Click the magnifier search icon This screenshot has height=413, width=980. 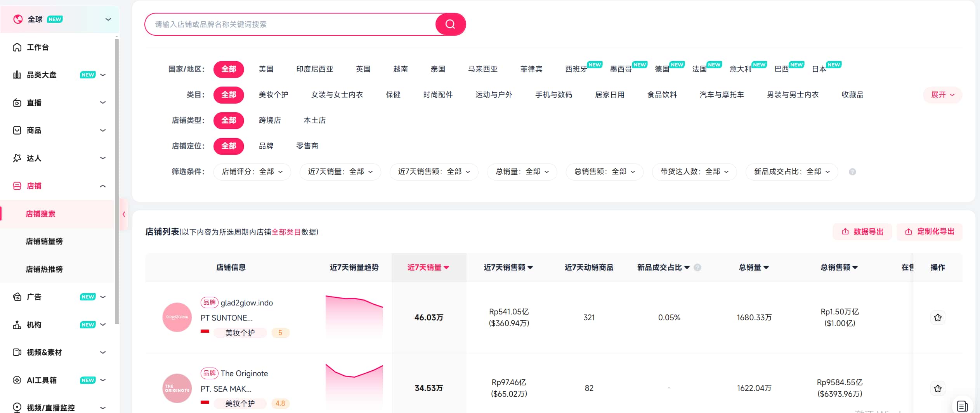(x=450, y=24)
